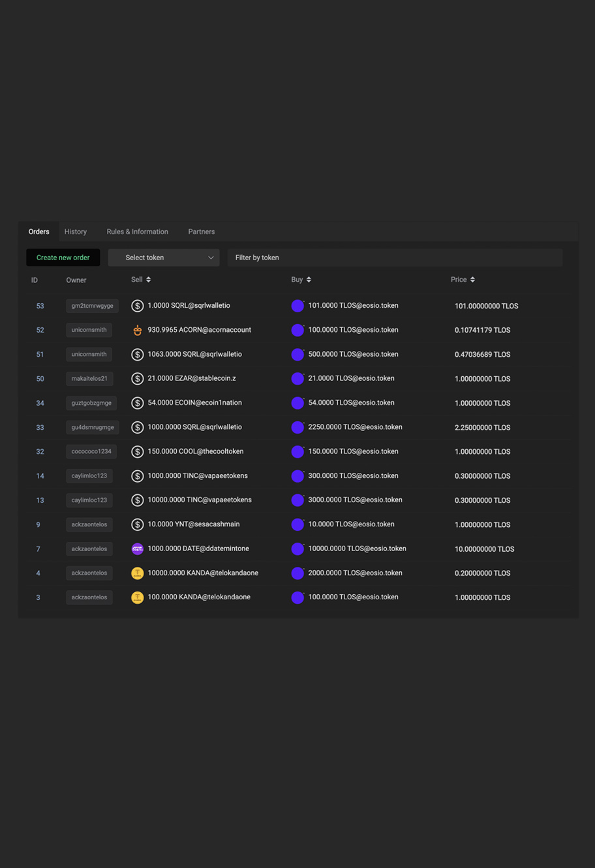The height and width of the screenshot is (868, 595).
Task: Click the yellow KANDA token icon in order 4
Action: (138, 573)
